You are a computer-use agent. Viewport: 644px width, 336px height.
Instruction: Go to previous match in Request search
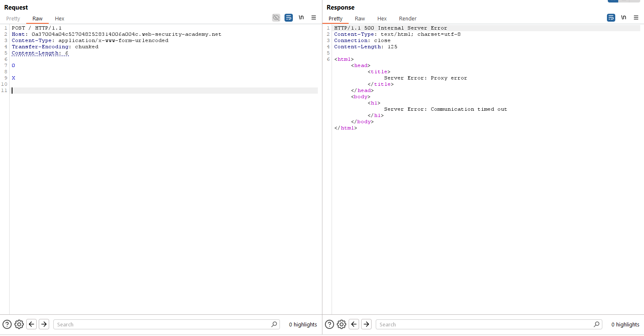[x=32, y=324]
